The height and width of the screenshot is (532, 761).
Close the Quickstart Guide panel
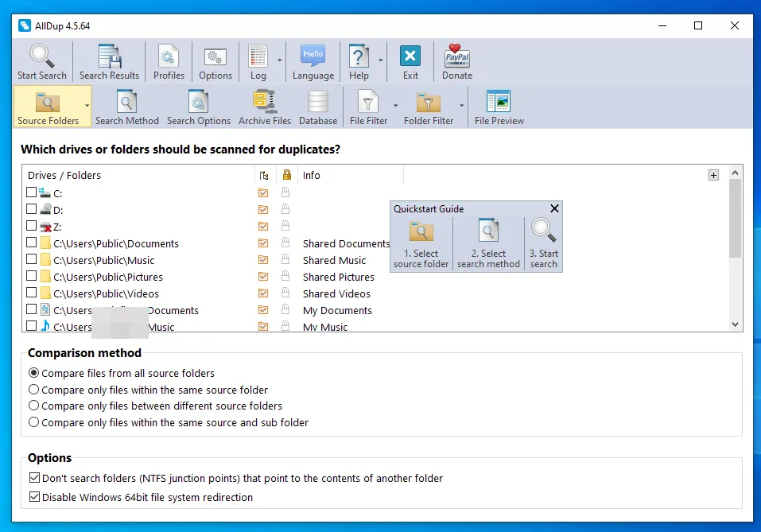[554, 208]
